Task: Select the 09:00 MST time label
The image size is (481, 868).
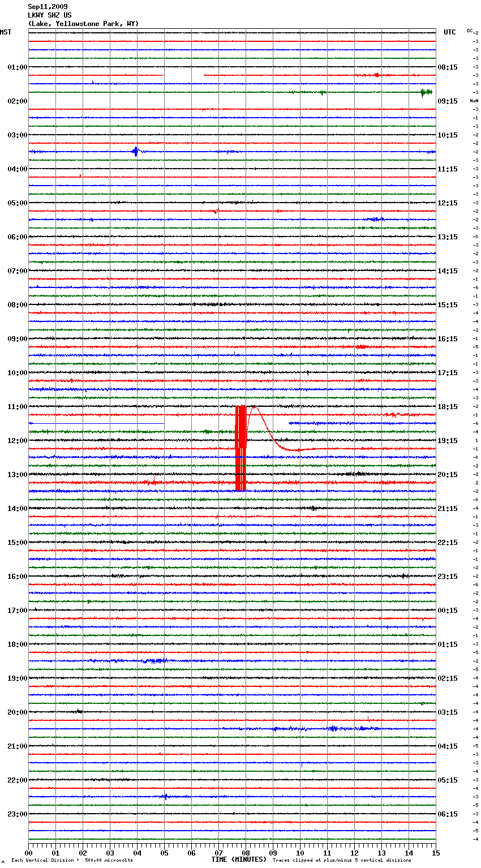Action: click(18, 339)
